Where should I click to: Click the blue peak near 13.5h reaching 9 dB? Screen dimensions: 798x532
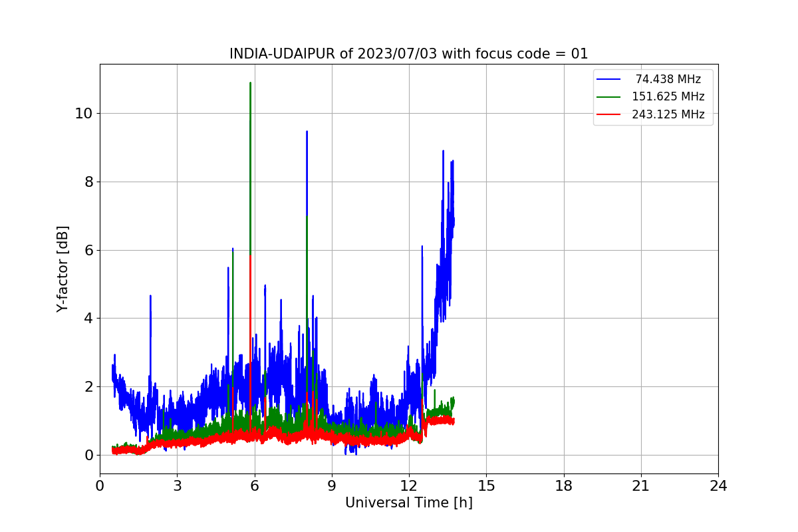(x=443, y=151)
